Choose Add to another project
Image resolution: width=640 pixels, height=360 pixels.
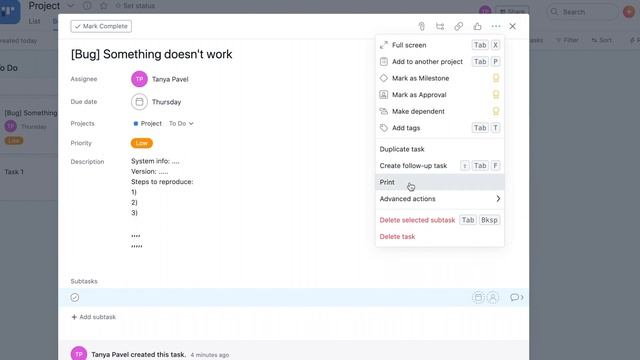(440, 62)
